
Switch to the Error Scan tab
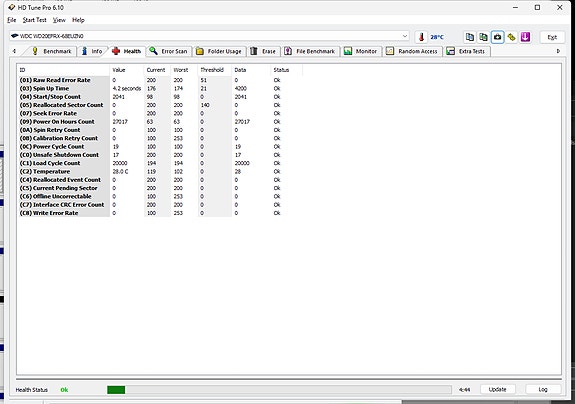169,51
